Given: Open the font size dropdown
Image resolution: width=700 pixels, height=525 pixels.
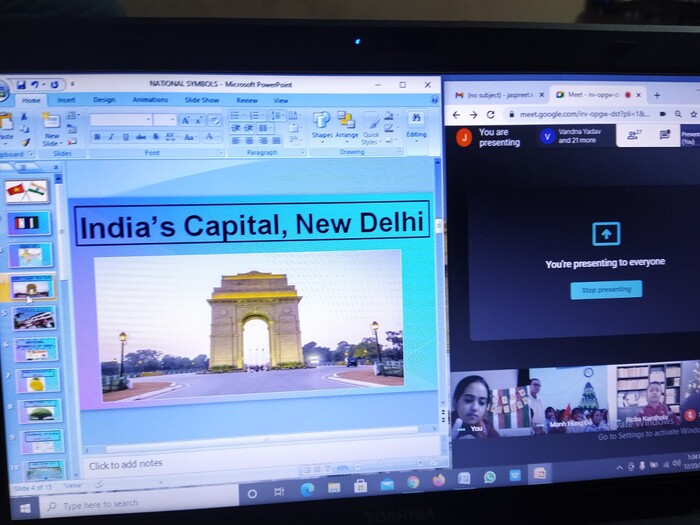Looking at the screenshot, I should click(173, 120).
